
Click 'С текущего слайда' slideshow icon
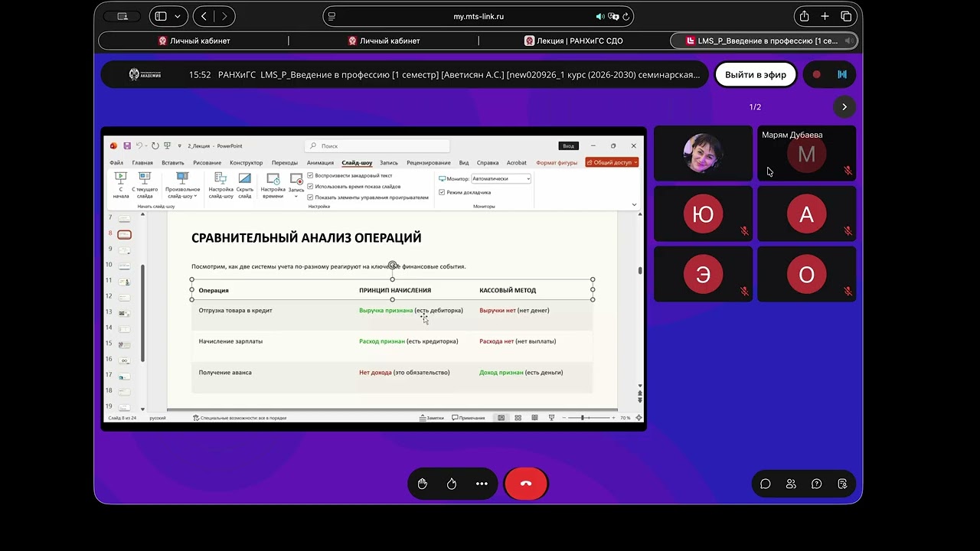point(145,185)
